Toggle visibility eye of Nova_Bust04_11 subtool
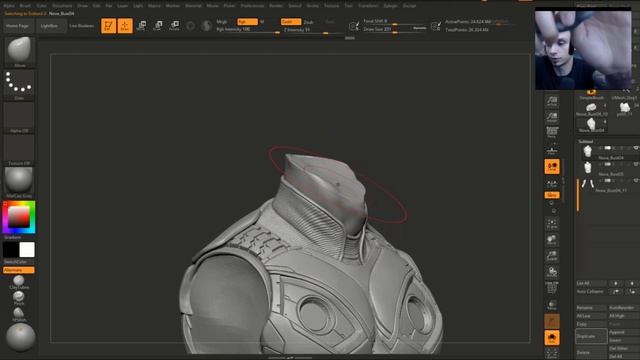Screen dimensions: 640x360 point(636,180)
